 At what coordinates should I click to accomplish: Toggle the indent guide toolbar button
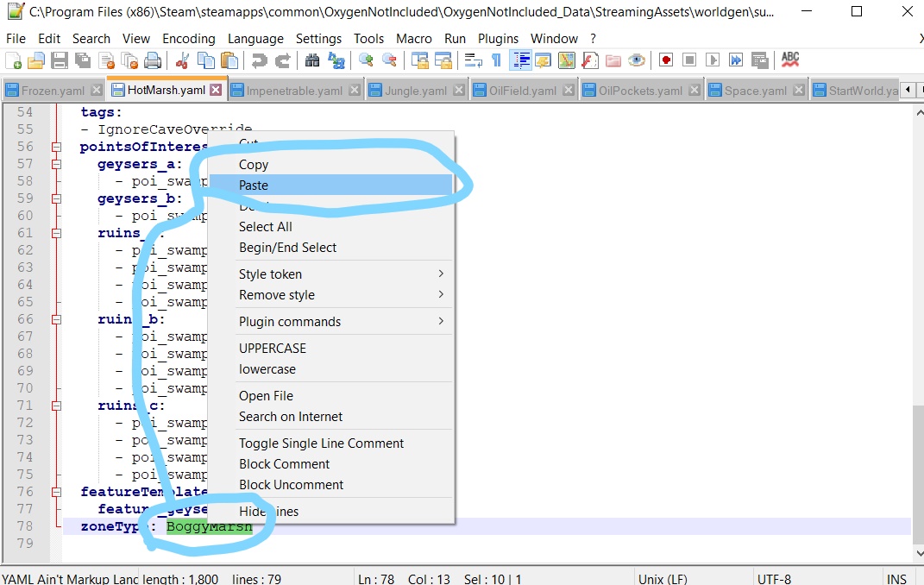520,60
